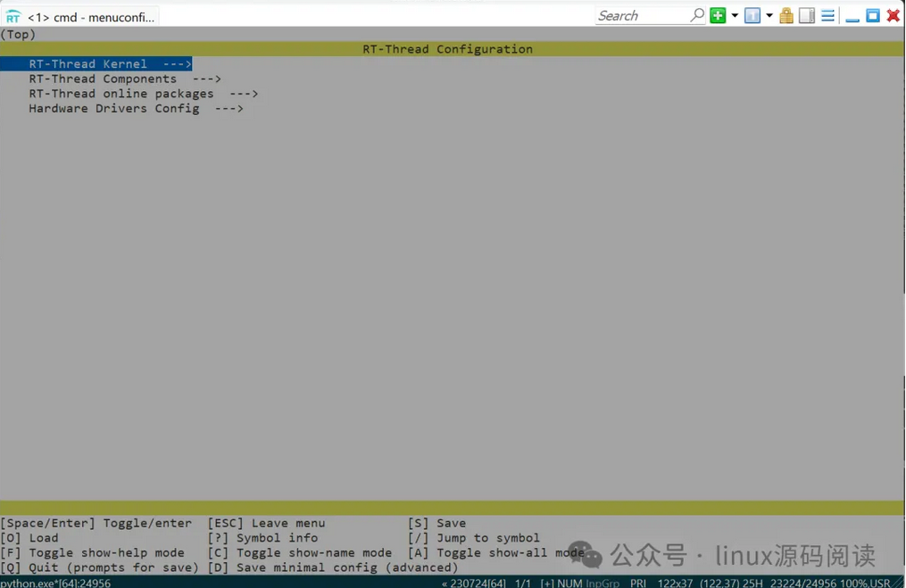Click the active console number icon
This screenshot has width=906, height=588.
[x=752, y=15]
